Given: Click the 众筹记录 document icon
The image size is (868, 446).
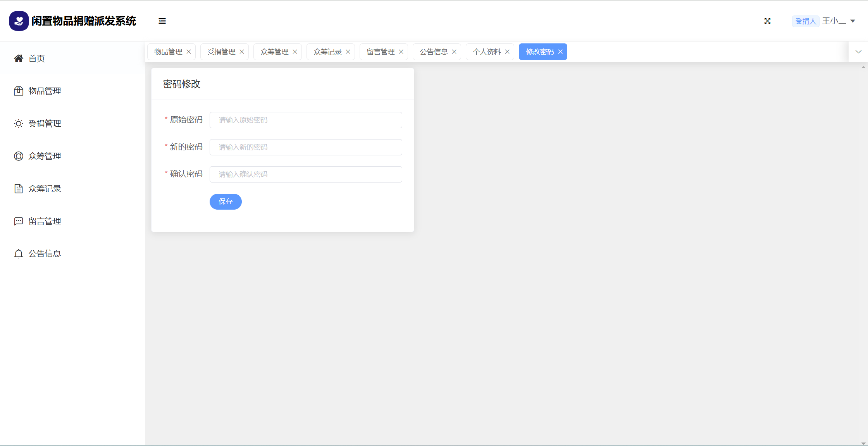Looking at the screenshot, I should click(18, 189).
